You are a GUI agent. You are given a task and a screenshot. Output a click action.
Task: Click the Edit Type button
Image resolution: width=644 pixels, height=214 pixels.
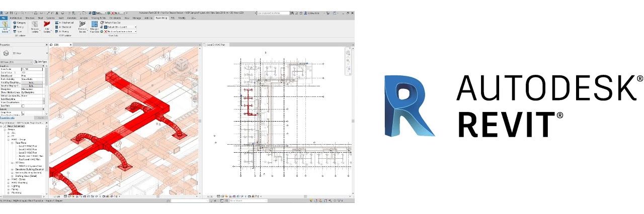click(41, 62)
